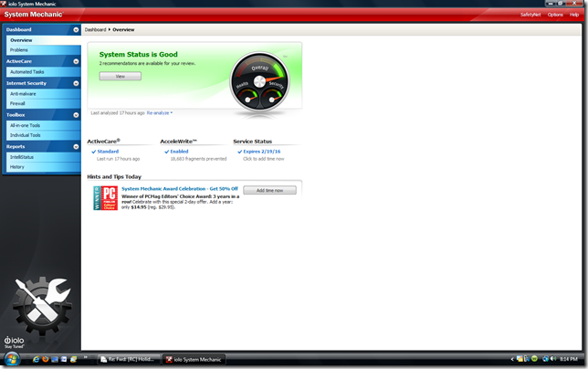This screenshot has width=588, height=369.
Task: Open Options in the top bar
Action: point(555,15)
